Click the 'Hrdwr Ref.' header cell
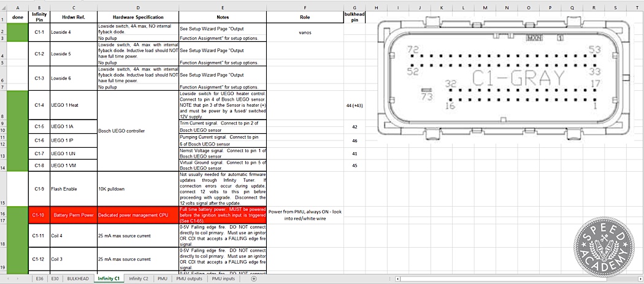644x284 pixels. (x=74, y=17)
